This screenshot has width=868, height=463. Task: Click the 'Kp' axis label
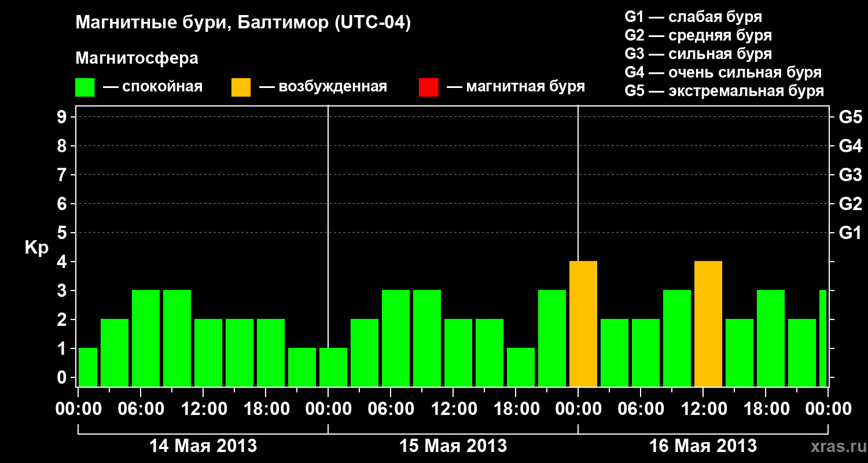coord(36,248)
